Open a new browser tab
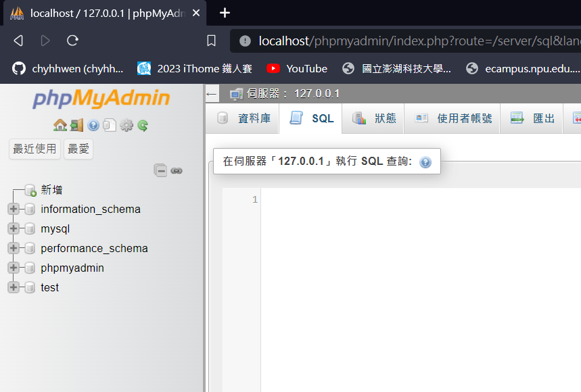 225,13
